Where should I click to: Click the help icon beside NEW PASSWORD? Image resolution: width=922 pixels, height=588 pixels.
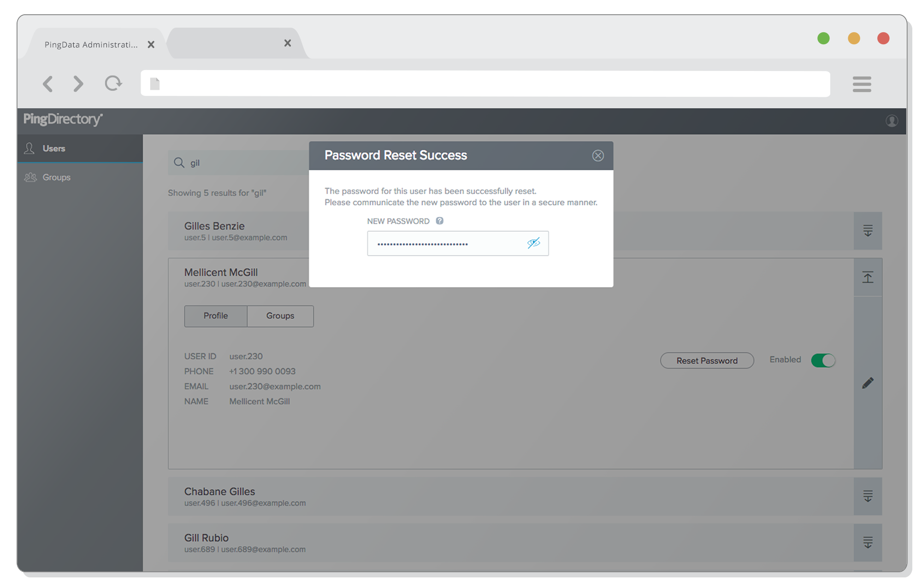point(439,221)
